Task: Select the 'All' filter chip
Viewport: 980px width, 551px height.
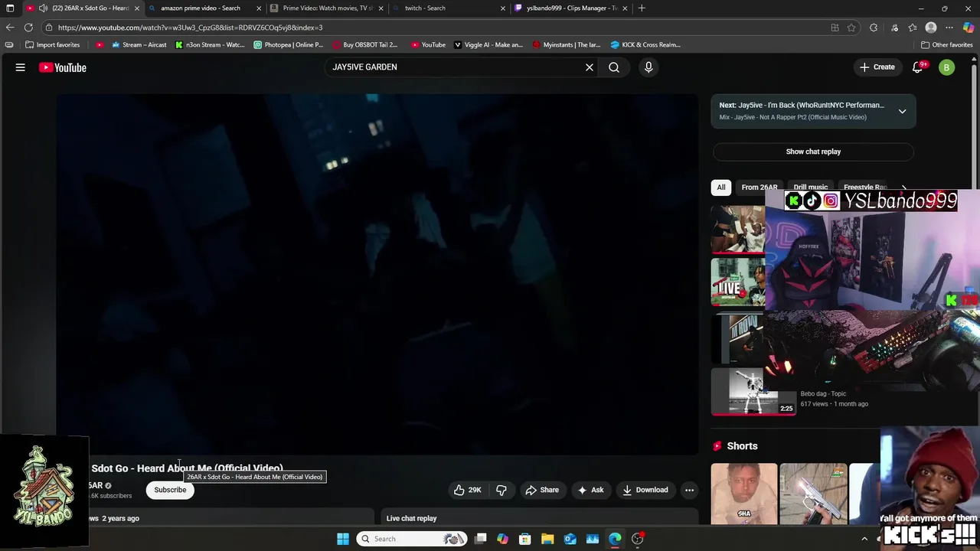Action: (x=721, y=187)
